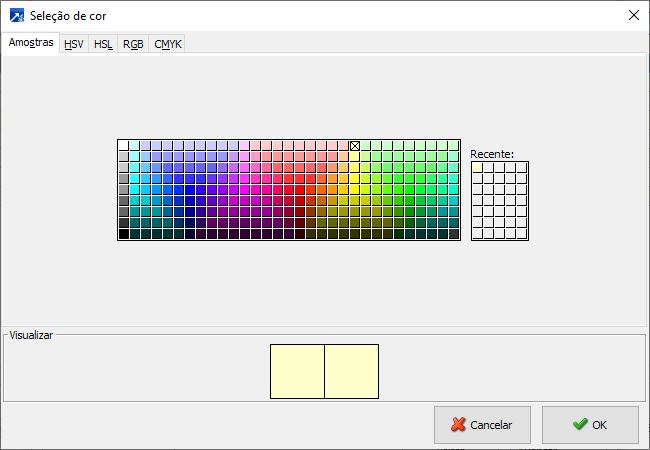The image size is (650, 450).
Task: Click the Cancelar button
Action: click(482, 425)
